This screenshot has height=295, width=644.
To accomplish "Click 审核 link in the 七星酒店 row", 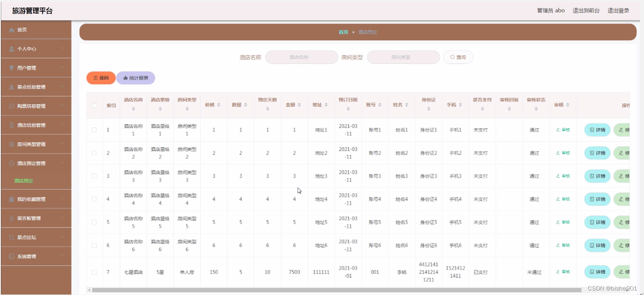I will tap(563, 272).
